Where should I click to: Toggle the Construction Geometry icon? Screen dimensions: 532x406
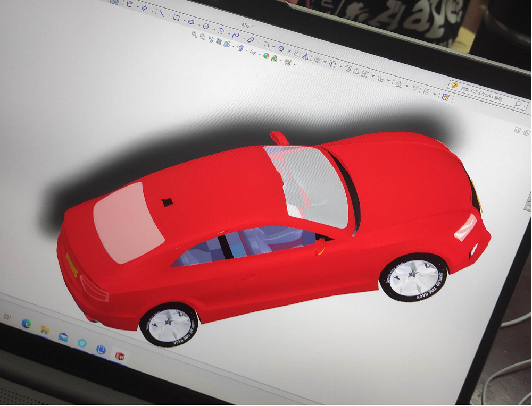tap(297, 54)
